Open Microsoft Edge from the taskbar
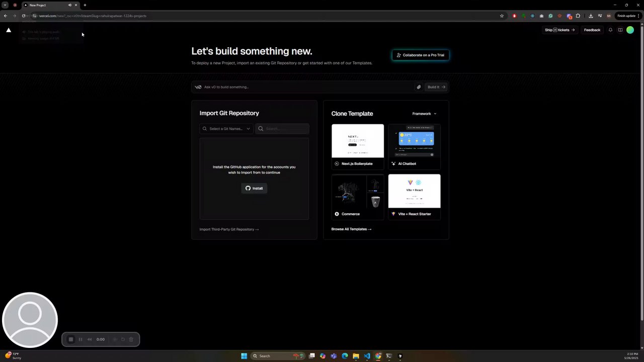This screenshot has height=362, width=644. [345, 356]
